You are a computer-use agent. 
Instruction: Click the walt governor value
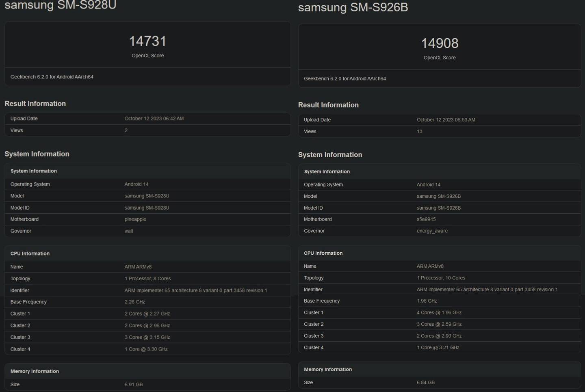129,231
